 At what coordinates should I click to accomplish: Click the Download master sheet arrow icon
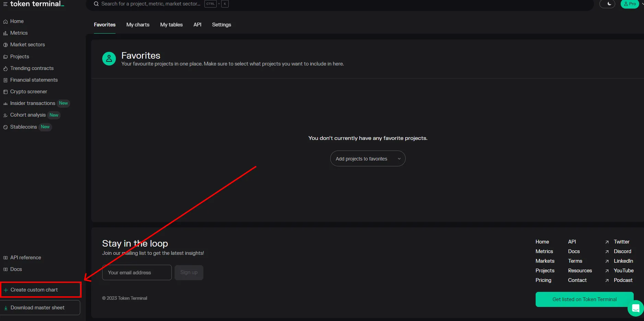(6, 308)
